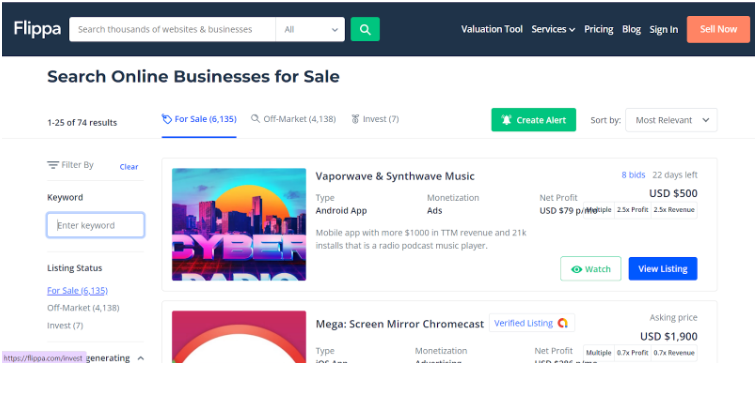
Task: Open the Most Relevant sort dropdown
Action: (x=671, y=120)
